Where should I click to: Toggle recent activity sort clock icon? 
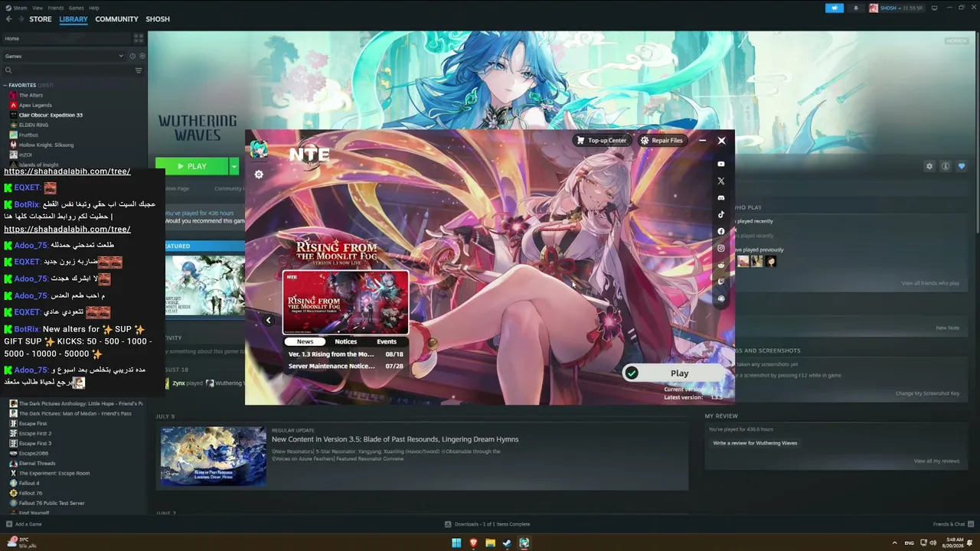tap(132, 56)
